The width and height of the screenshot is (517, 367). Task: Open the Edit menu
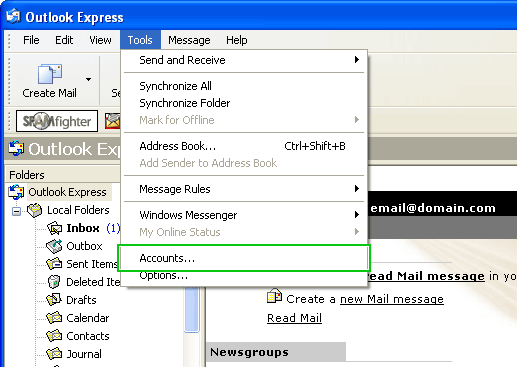[64, 40]
